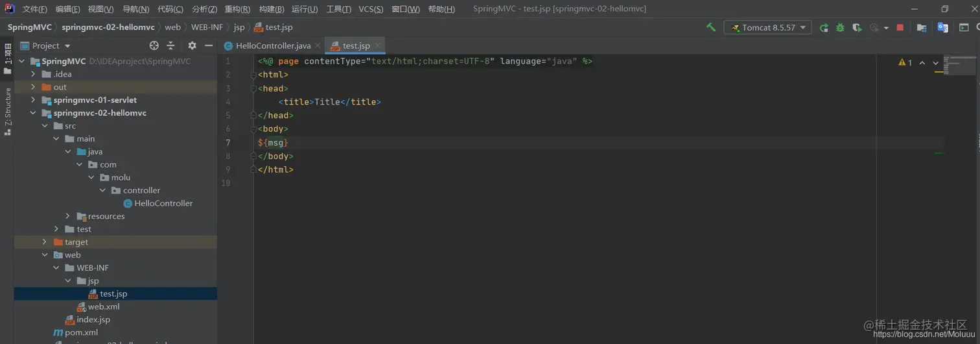980x344 pixels.
Task: Run with coverage shield icon
Action: pyautogui.click(x=857, y=27)
